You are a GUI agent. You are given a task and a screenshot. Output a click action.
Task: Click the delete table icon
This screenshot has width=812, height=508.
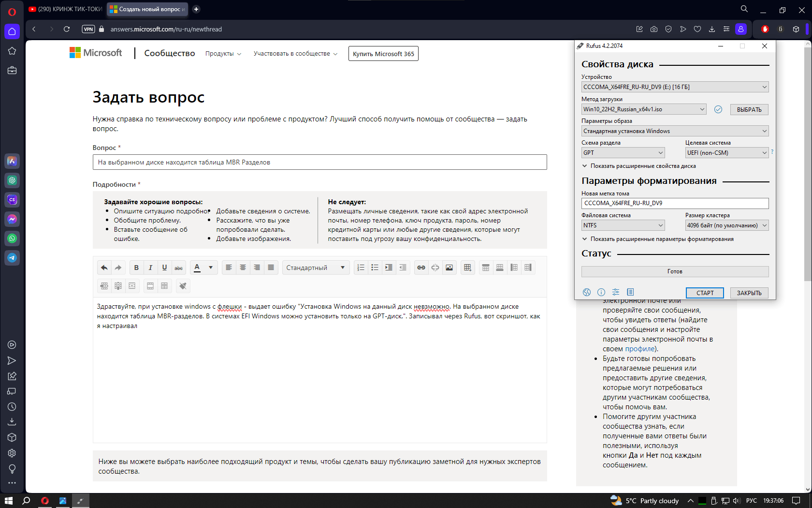132,286
